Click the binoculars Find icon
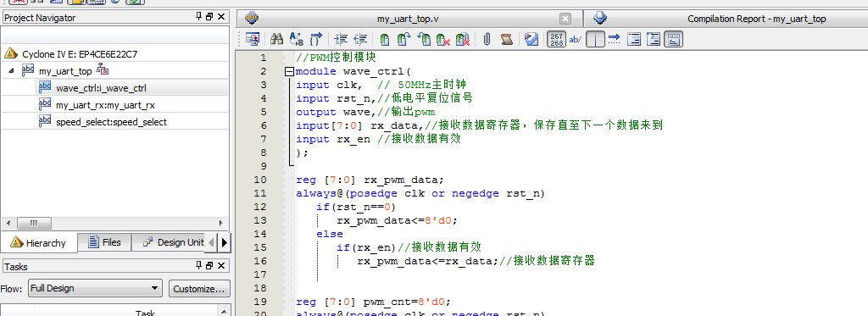 277,39
